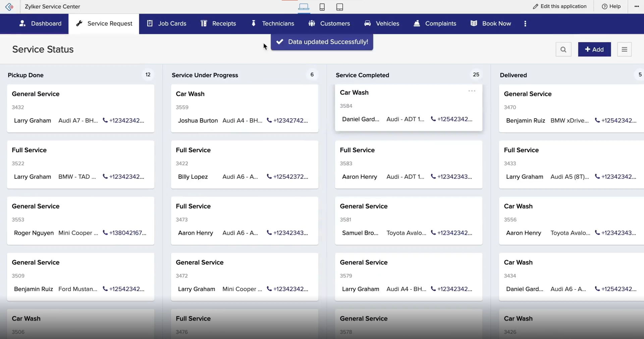Open Edit this application
Image resolution: width=644 pixels, height=339 pixels.
click(559, 6)
